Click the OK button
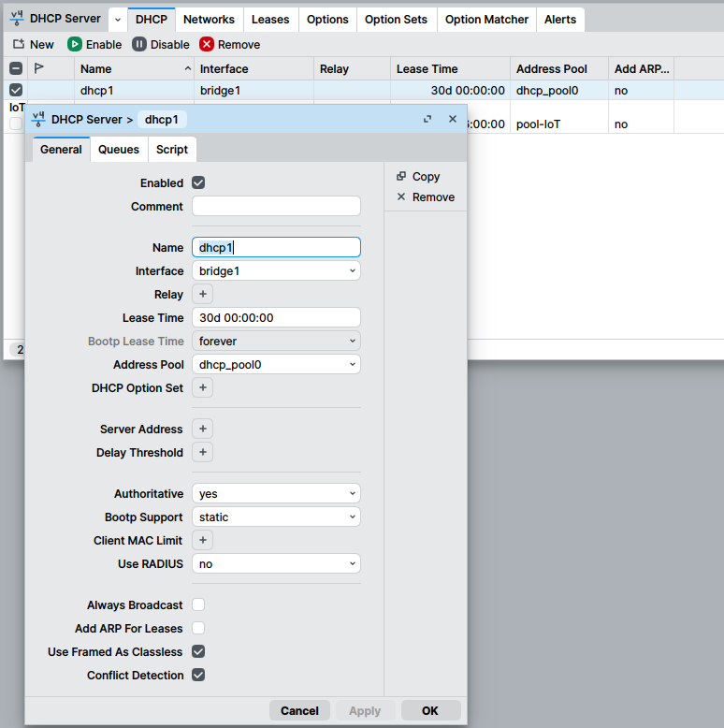 point(430,710)
